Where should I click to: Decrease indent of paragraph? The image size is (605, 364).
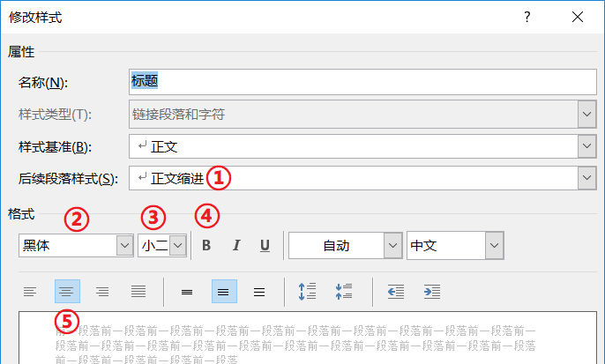(396, 292)
